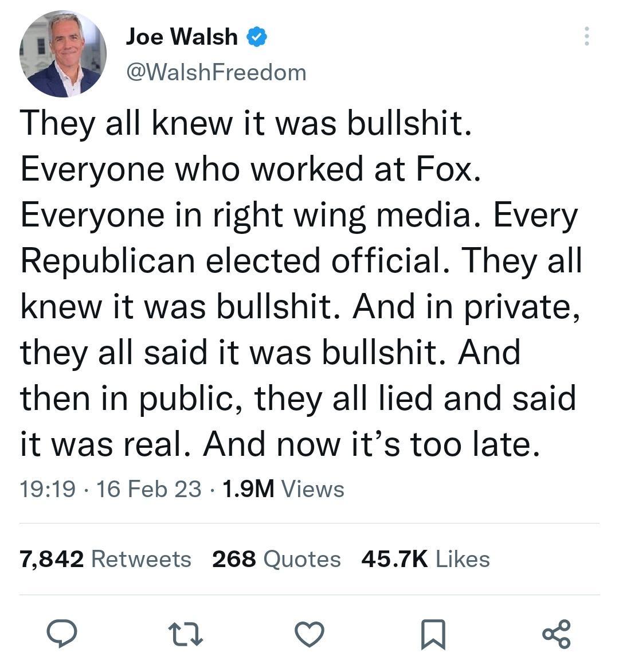Click the retweet icon
The width and height of the screenshot is (619, 672).
pyautogui.click(x=186, y=635)
